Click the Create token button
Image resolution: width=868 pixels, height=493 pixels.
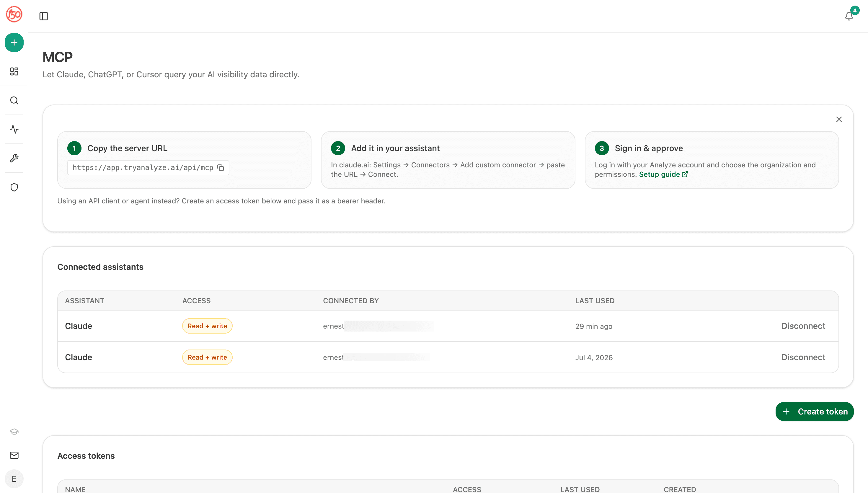[x=814, y=412]
